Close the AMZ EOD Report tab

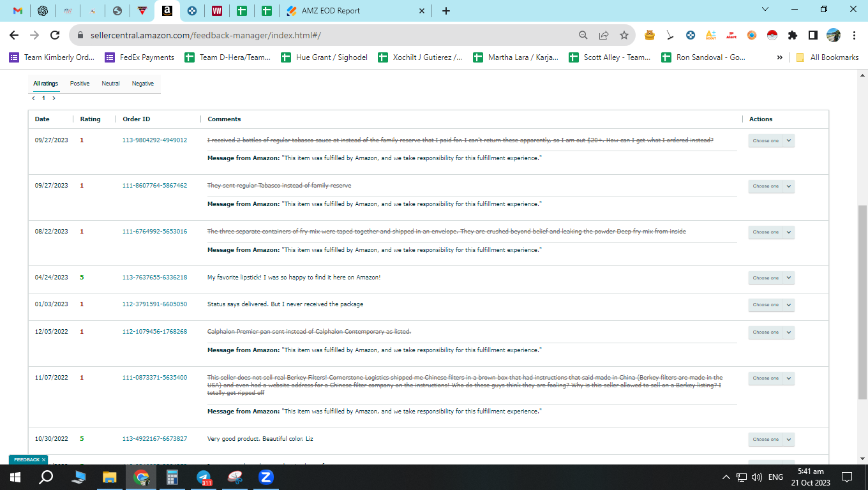pos(421,11)
